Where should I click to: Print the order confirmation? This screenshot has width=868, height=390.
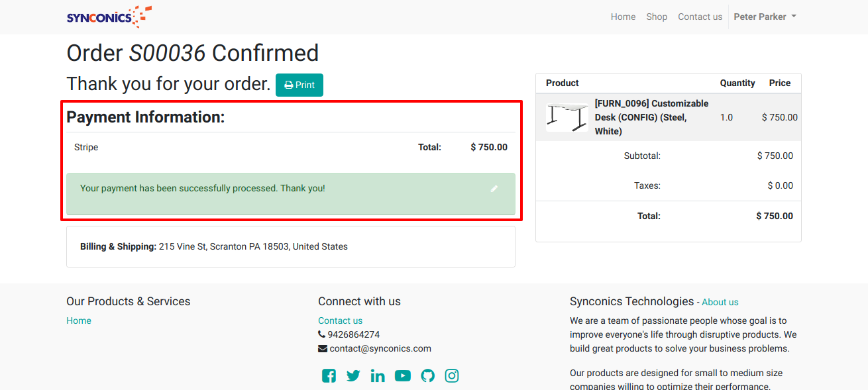tap(299, 85)
